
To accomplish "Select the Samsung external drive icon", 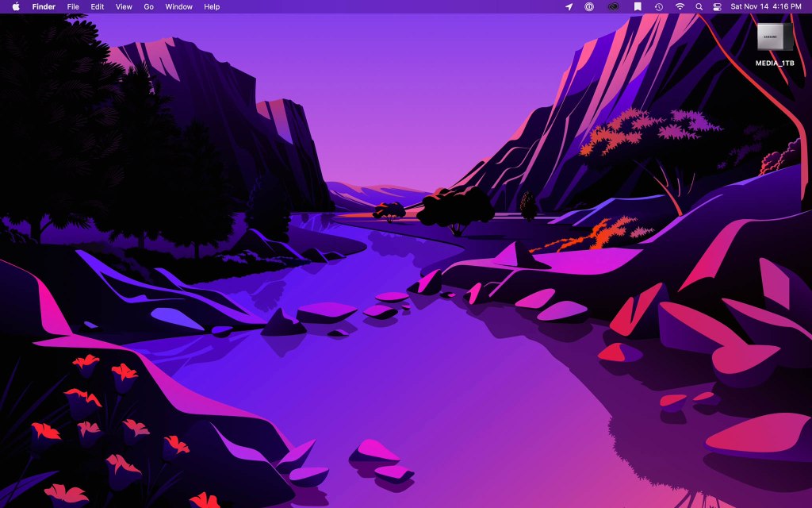I will tap(775, 37).
